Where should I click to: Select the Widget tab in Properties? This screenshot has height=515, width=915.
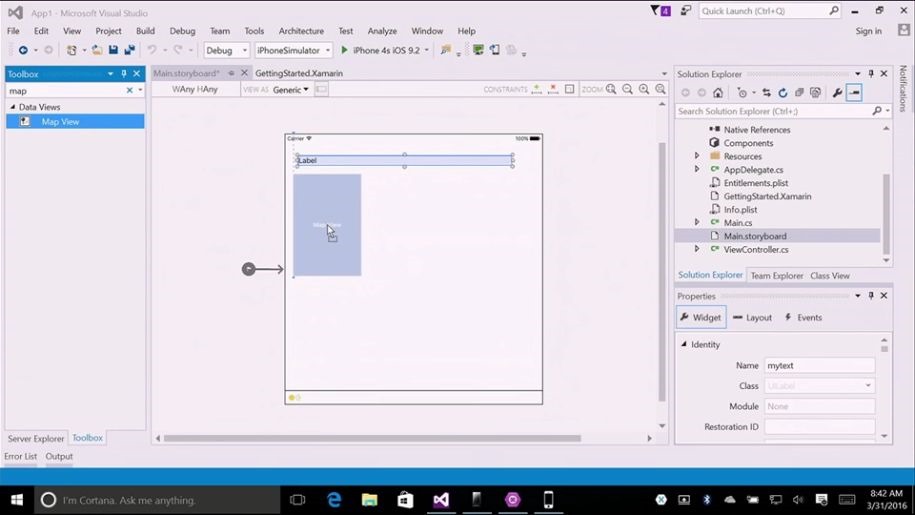coord(701,317)
